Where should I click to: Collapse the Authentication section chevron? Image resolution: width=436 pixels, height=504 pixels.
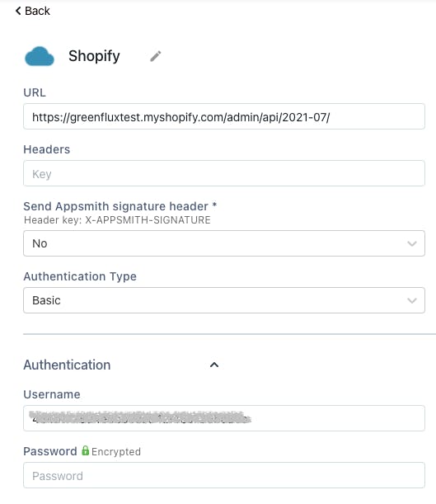click(214, 365)
